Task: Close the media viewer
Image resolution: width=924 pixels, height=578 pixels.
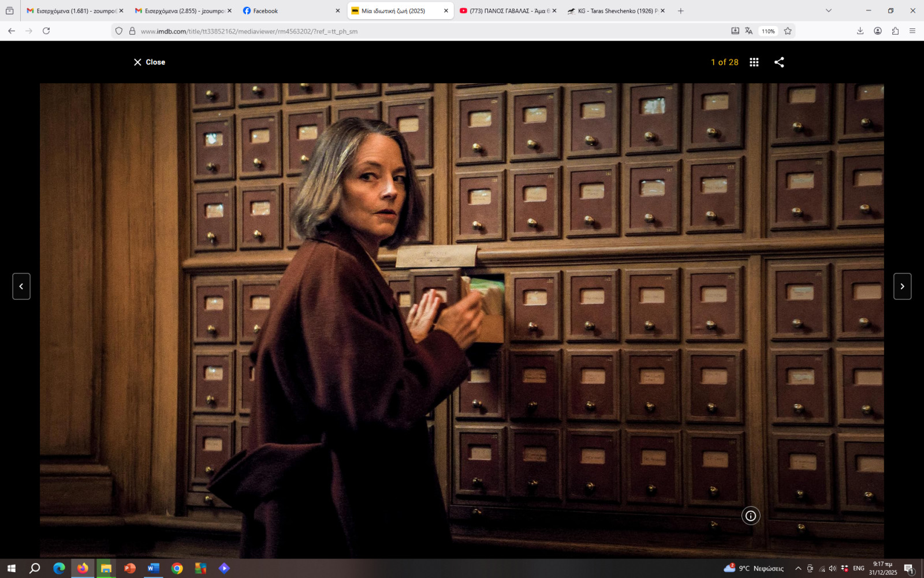Action: 150,62
